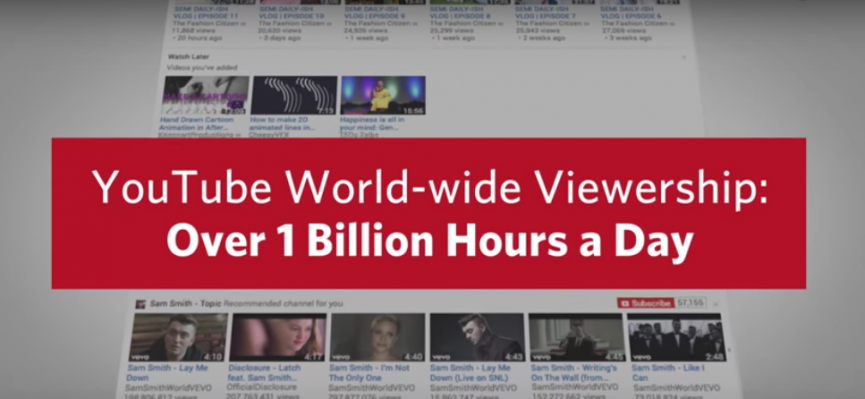Viewport: 865px width, 399px height.
Task: Click 'Recommended channel for you' text
Action: tap(283, 304)
